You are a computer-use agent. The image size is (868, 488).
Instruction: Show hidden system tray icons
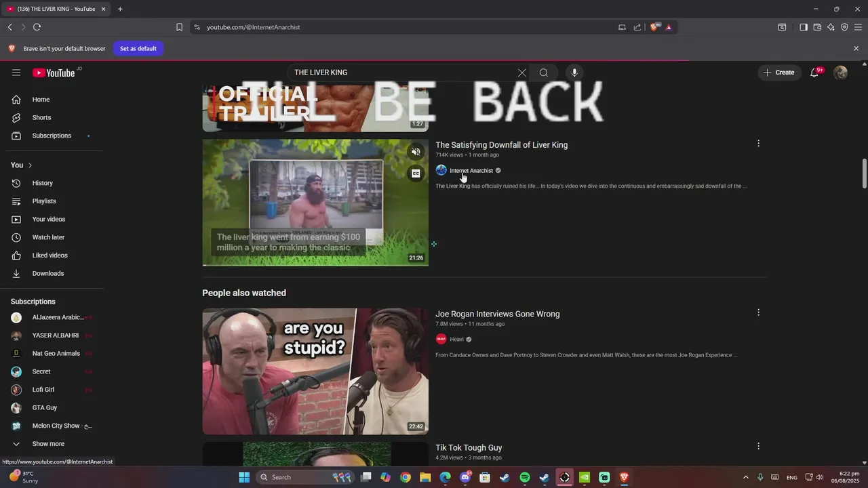point(746,477)
